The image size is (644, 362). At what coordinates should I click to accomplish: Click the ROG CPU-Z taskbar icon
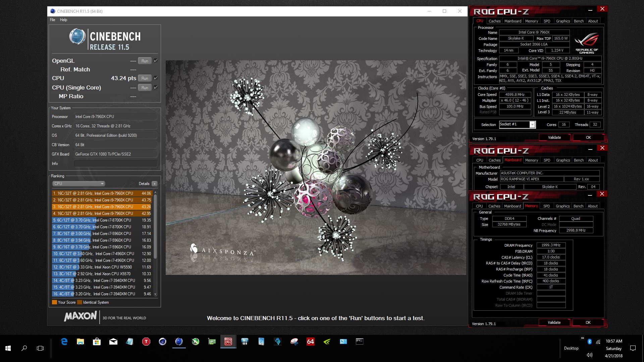point(228,342)
